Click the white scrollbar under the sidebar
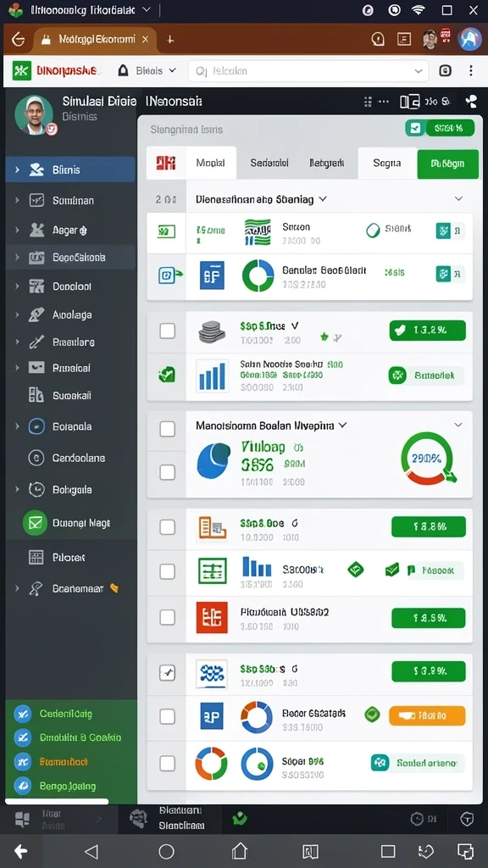Image resolution: width=488 pixels, height=868 pixels. (57, 800)
